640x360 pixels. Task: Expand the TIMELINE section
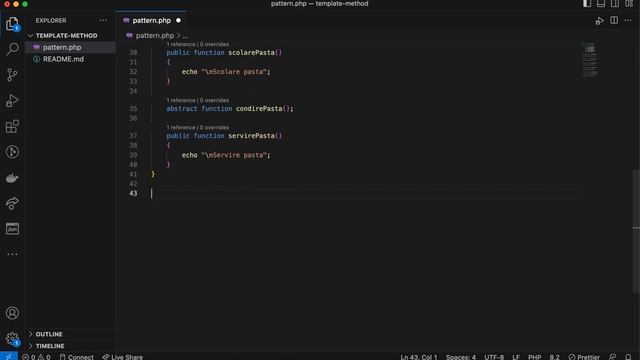point(49,346)
